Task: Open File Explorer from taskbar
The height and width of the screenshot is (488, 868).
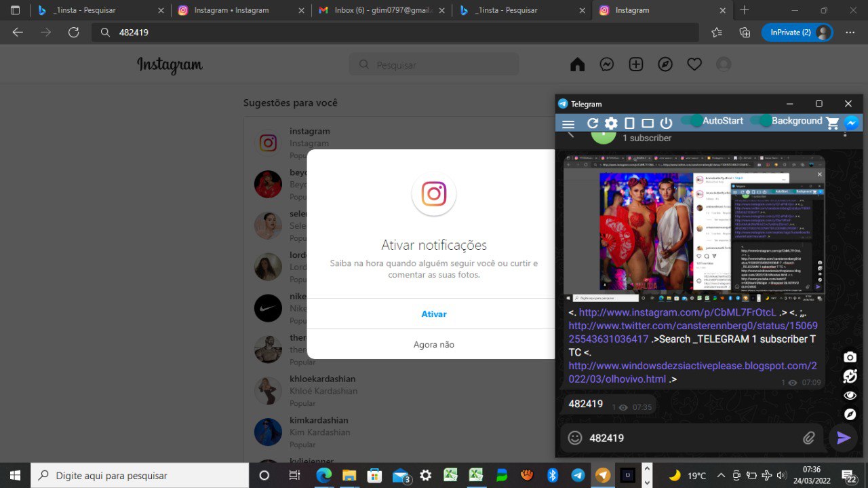Action: (x=349, y=475)
